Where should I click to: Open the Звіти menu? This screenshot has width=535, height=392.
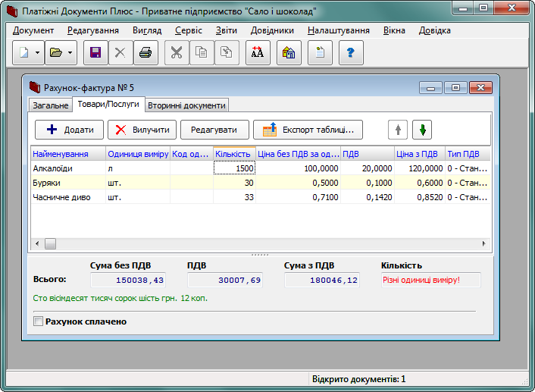(227, 30)
